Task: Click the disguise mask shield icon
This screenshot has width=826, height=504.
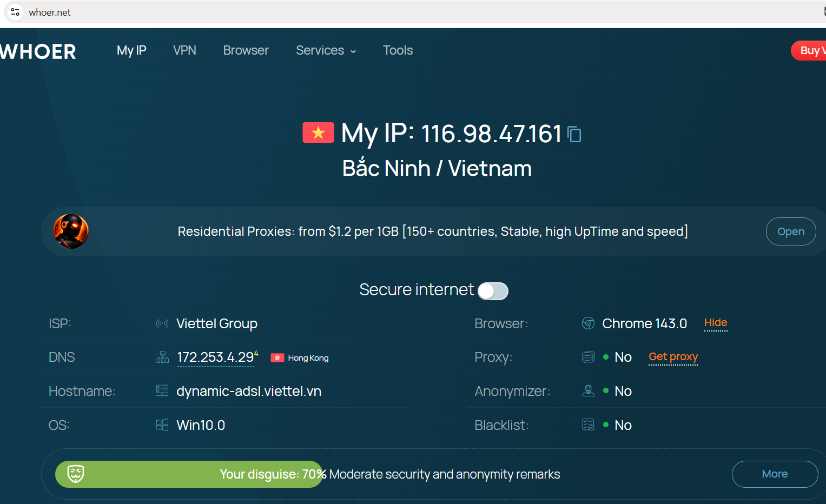Action: 76,474
